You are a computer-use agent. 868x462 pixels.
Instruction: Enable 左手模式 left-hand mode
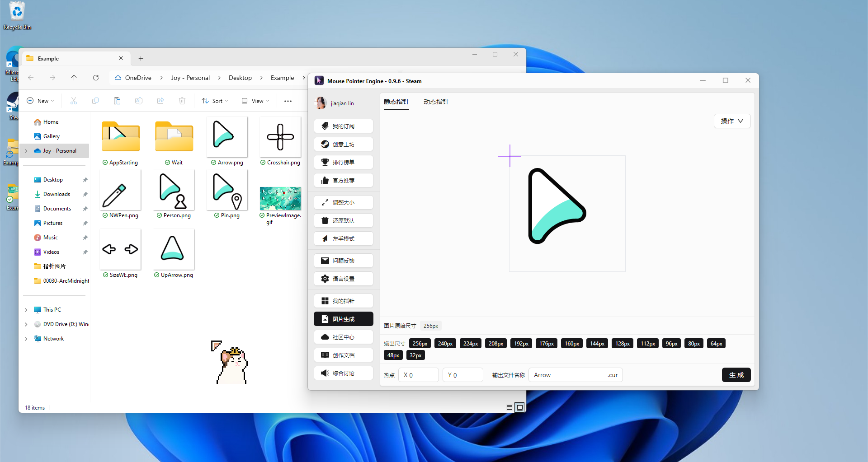pos(343,239)
